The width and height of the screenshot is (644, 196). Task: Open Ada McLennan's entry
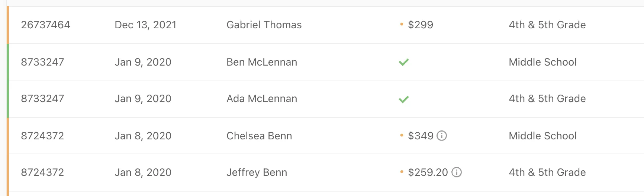tap(262, 99)
